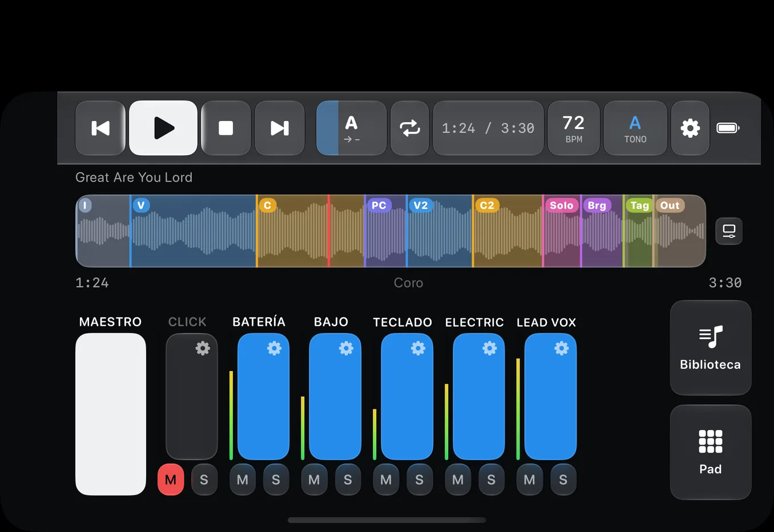Click the BATERÍA volume fader
774x532 pixels.
[264, 396]
